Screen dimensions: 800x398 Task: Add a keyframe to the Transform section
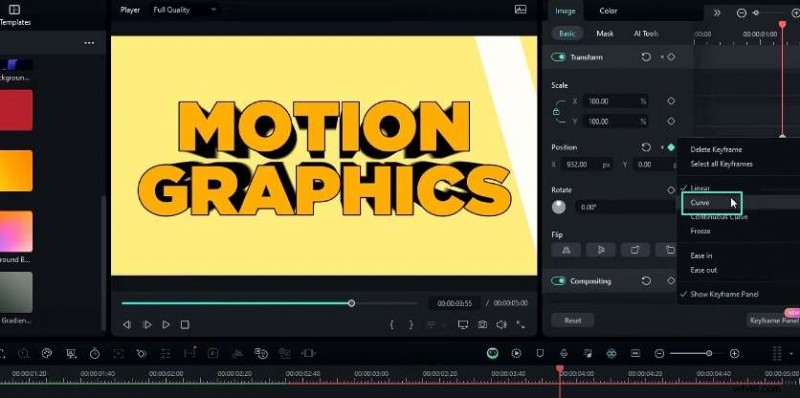pyautogui.click(x=671, y=57)
